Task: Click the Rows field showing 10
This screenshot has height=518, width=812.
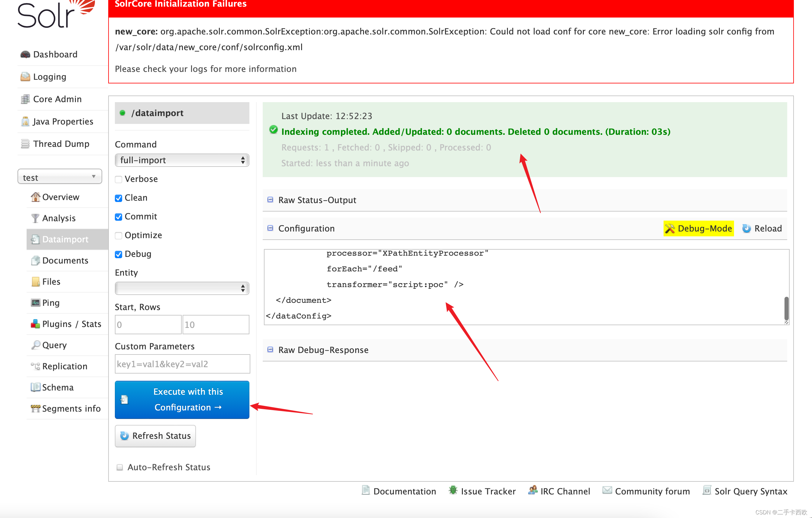Action: click(216, 325)
